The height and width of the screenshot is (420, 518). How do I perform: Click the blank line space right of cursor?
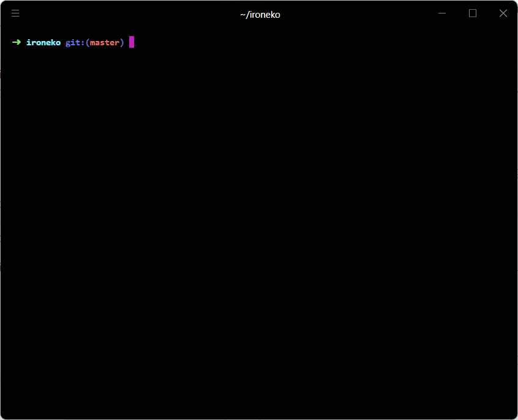(x=306, y=42)
